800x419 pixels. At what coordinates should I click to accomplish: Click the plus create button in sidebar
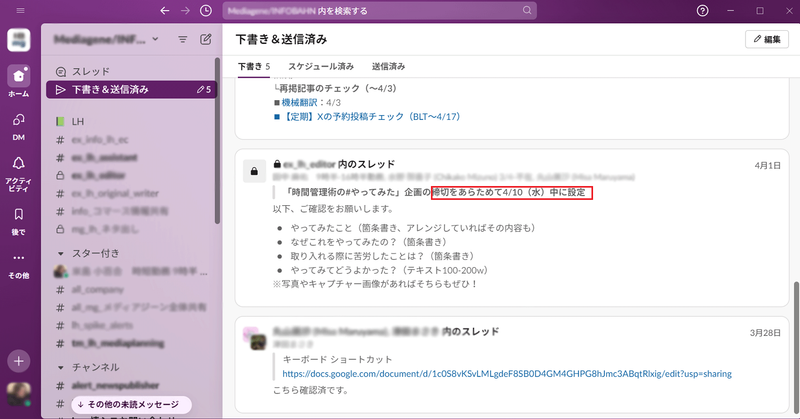coord(19,361)
